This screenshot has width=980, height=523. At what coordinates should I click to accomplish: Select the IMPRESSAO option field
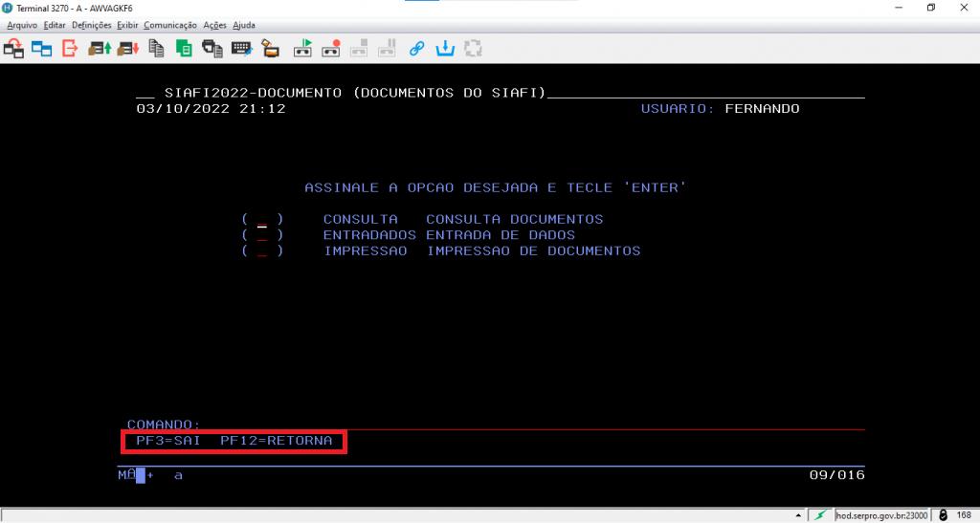coord(261,251)
